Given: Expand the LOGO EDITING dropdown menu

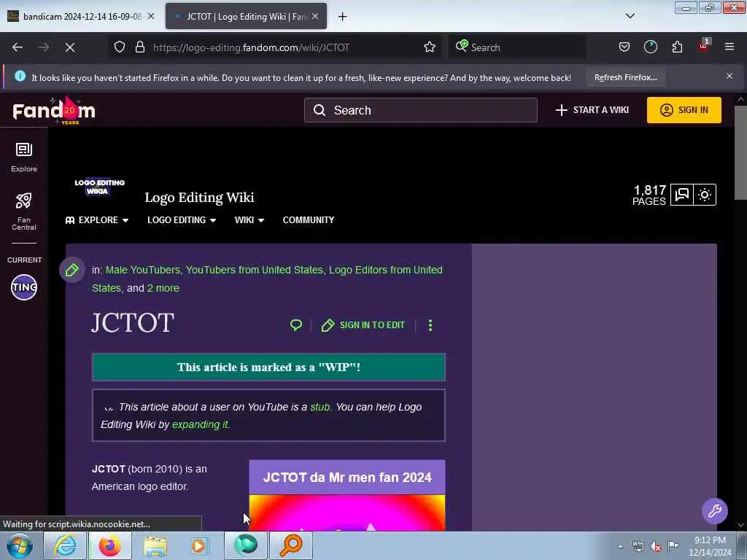Looking at the screenshot, I should 182,220.
